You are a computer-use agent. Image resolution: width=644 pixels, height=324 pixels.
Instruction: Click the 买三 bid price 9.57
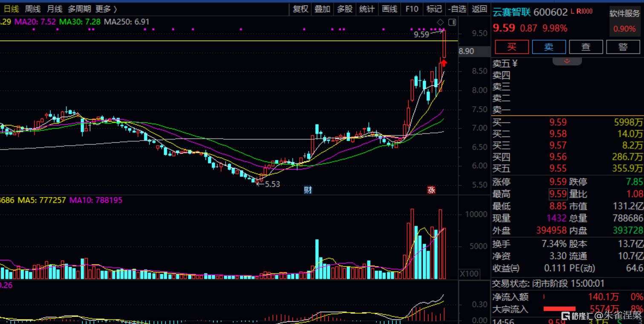click(558, 146)
